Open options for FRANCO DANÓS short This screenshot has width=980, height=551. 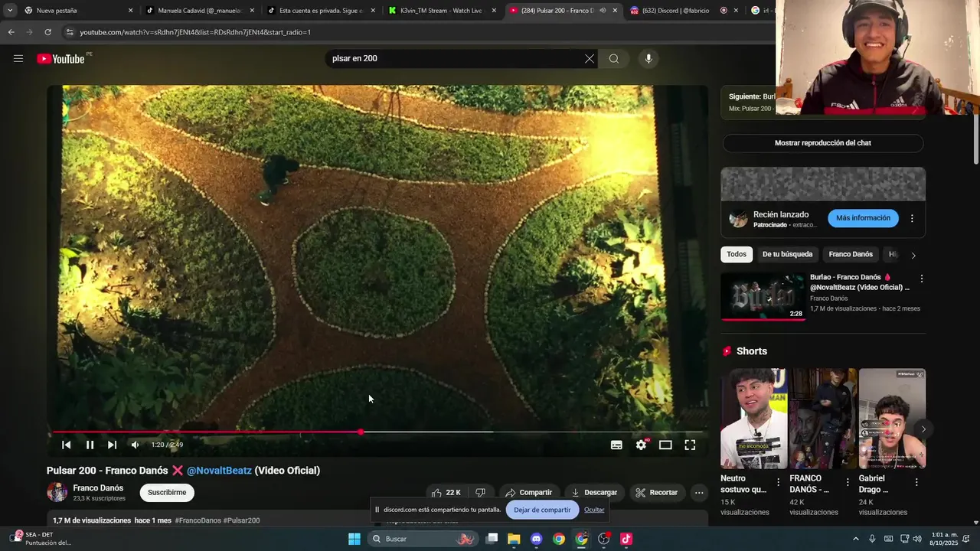[847, 482]
